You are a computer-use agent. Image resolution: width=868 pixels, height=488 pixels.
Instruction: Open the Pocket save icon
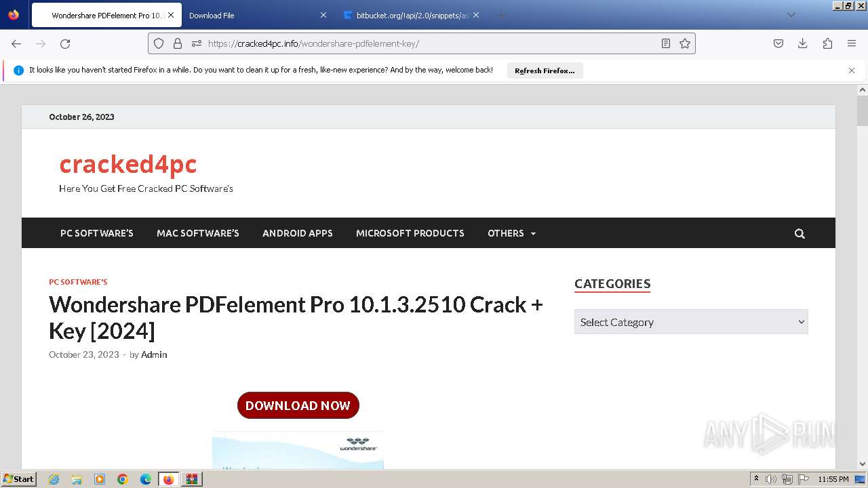[x=778, y=43]
